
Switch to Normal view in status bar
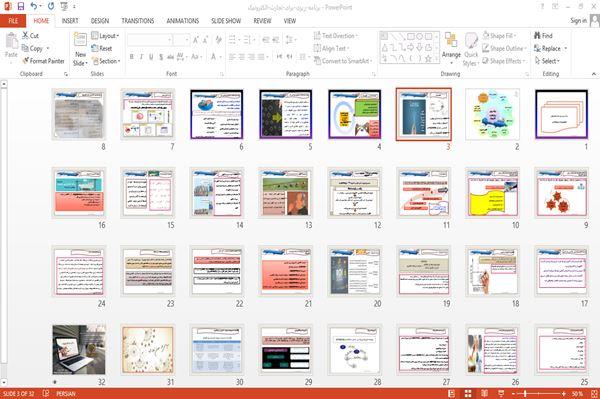pyautogui.click(x=452, y=393)
